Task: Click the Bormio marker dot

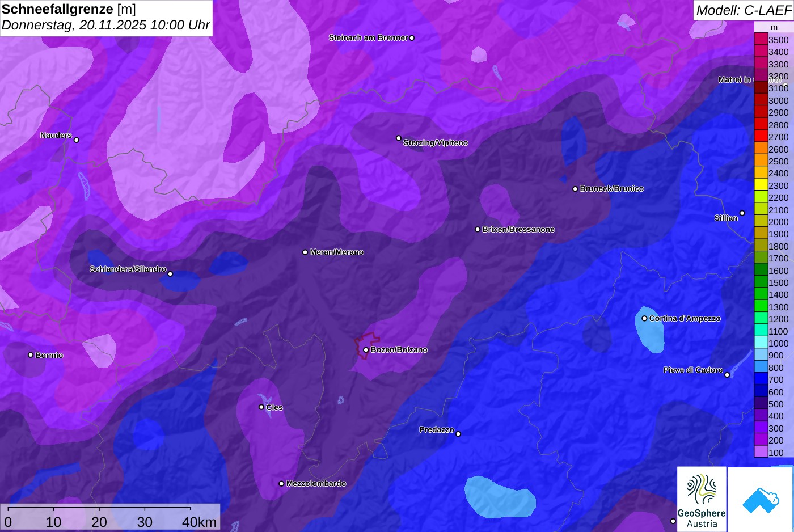Action: coord(31,355)
